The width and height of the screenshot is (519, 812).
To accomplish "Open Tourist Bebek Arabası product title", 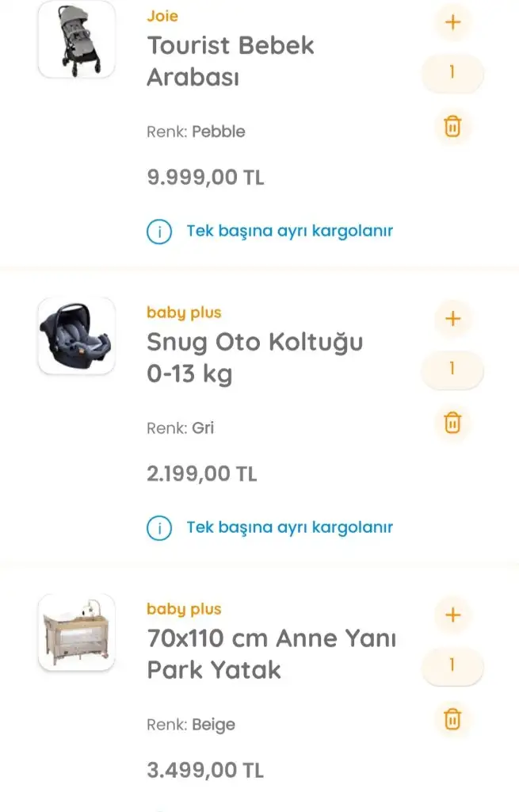I will [x=231, y=61].
